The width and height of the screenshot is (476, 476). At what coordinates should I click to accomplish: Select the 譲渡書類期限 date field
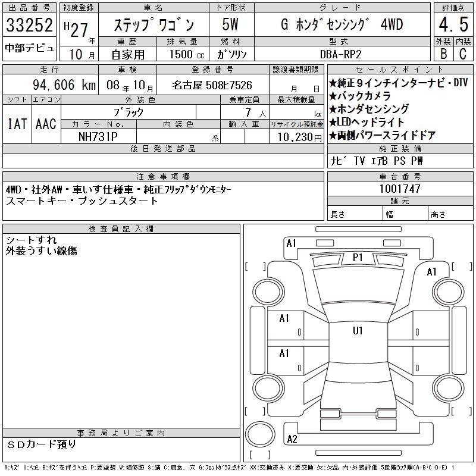(x=296, y=85)
